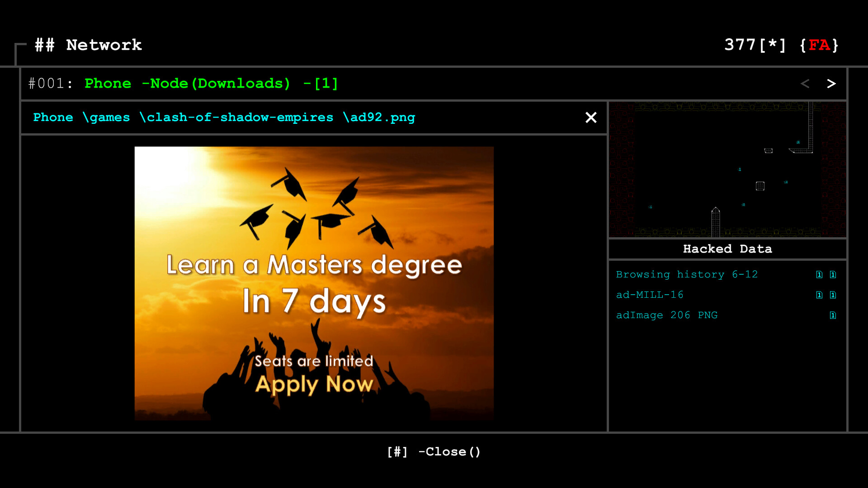Viewport: 868px width, 488px height.
Task: Click the \games folder in the breadcrumb
Action: pyautogui.click(x=107, y=117)
